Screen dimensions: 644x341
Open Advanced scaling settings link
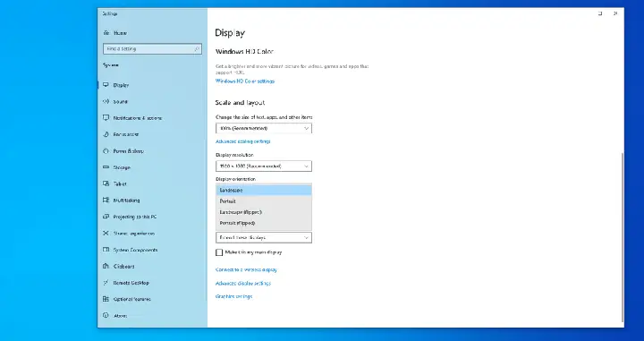tap(242, 141)
